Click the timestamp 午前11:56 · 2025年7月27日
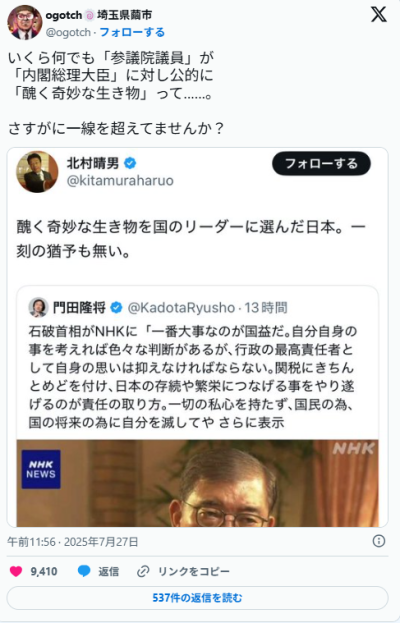Viewport: 400px width, 623px height. pyautogui.click(x=73, y=542)
